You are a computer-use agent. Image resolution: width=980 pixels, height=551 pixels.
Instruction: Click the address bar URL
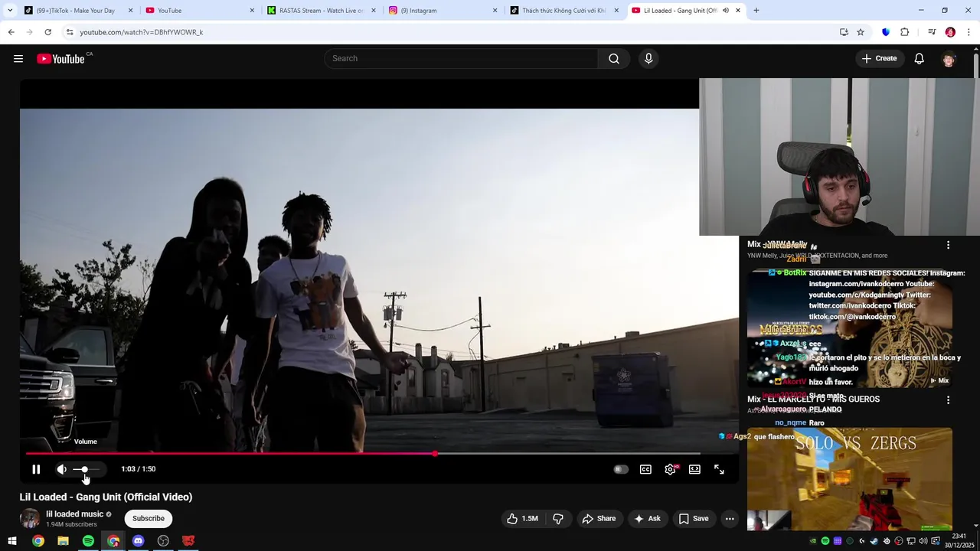[x=141, y=32]
